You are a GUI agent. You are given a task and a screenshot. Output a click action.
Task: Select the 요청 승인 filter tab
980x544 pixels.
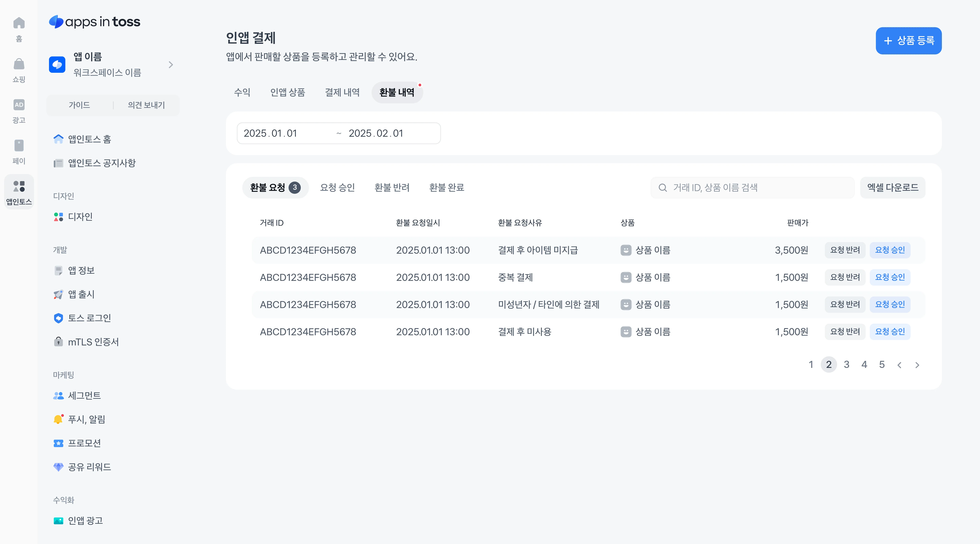pos(337,187)
